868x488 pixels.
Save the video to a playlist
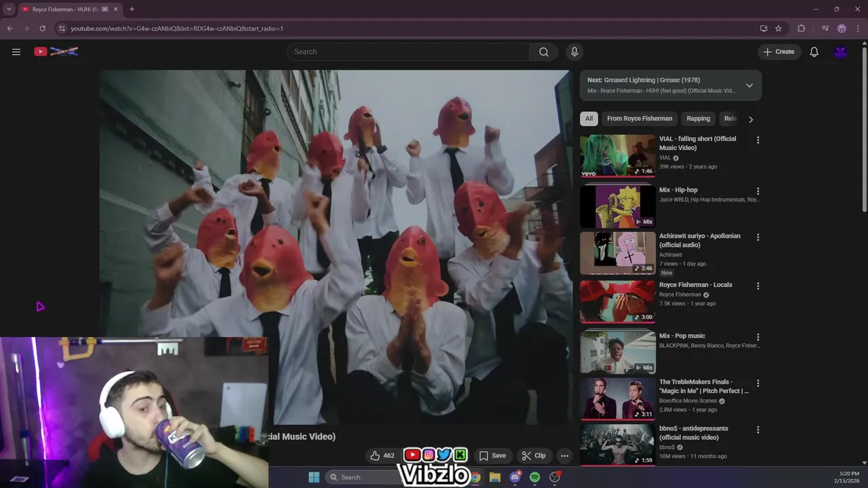(x=492, y=455)
